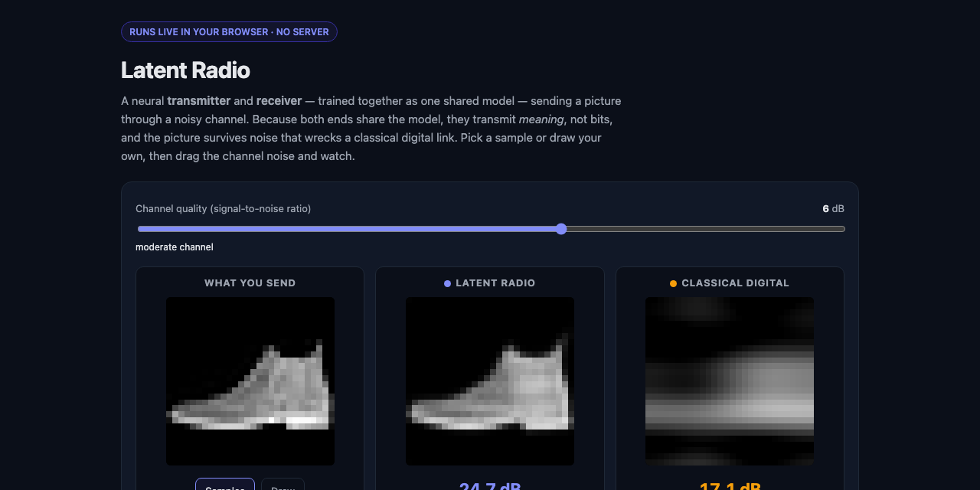Click the 'LATENT RADIO' panel title
The image size is (980, 490).
pos(495,283)
